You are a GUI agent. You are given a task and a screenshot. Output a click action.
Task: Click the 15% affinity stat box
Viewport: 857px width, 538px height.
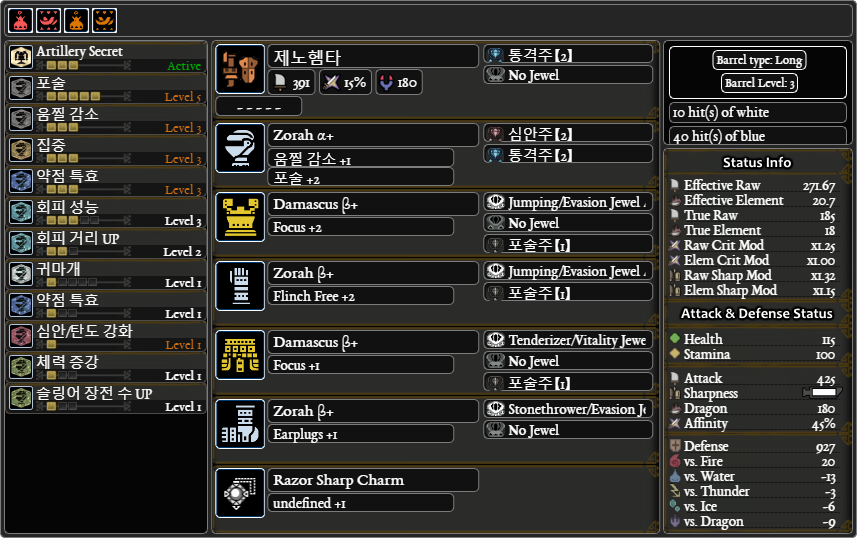click(346, 83)
